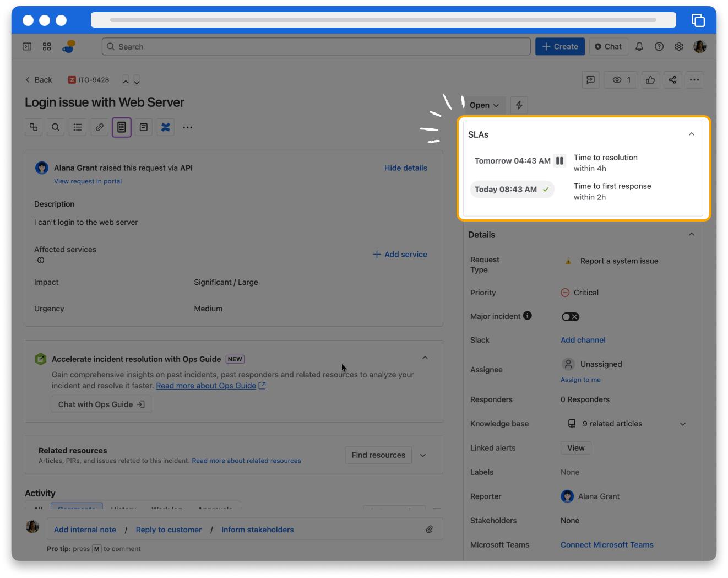Image resolution: width=728 pixels, height=578 pixels.
Task: Open settings gear icon in top bar
Action: [679, 47]
